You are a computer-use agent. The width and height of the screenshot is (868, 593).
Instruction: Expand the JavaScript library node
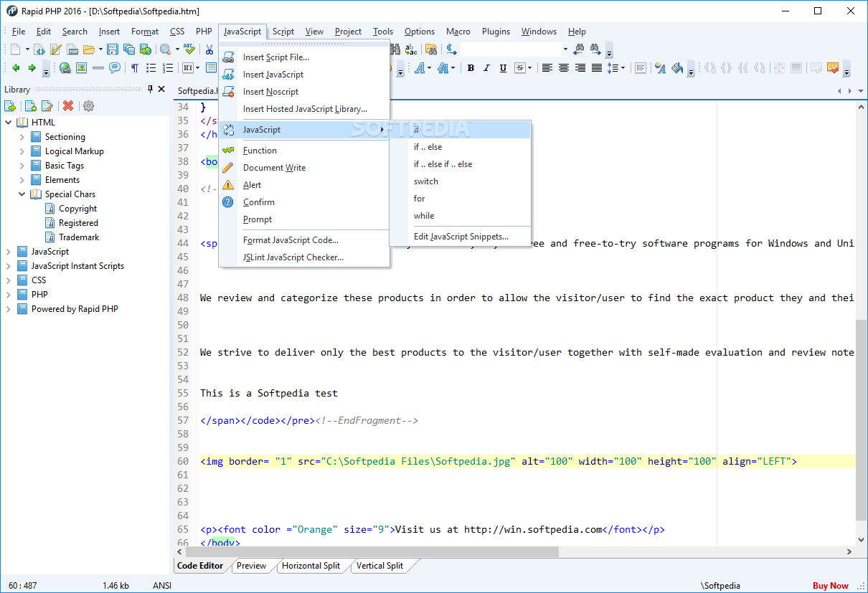(x=9, y=252)
